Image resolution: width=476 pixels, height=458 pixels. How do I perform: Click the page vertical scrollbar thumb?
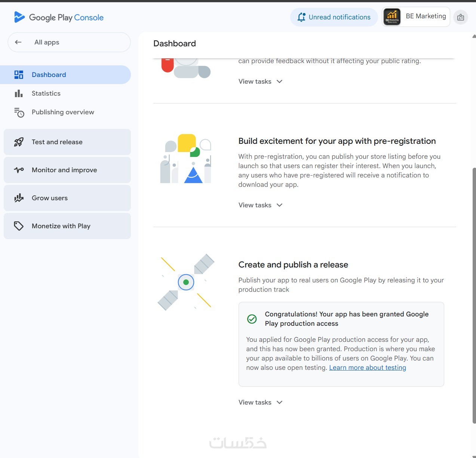[x=474, y=295]
